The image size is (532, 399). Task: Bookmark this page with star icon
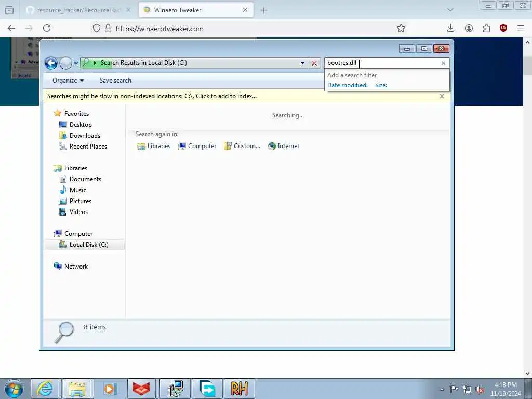401,29
